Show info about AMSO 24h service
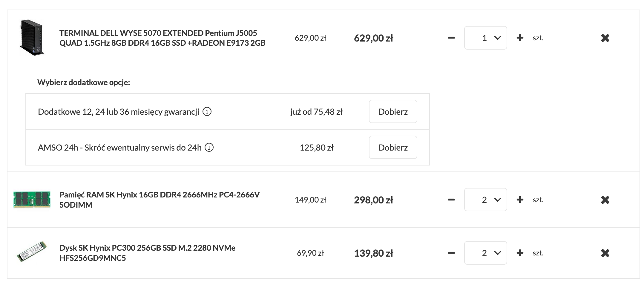This screenshot has height=285, width=644. (209, 148)
